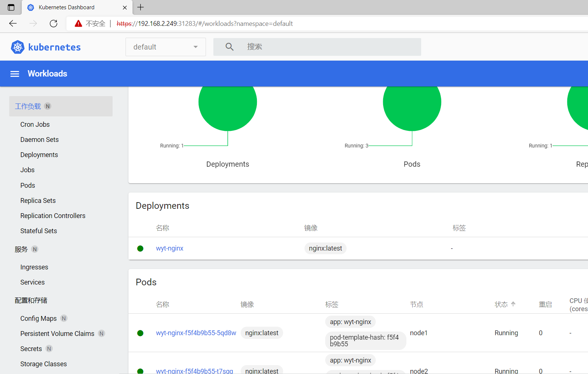588x374 pixels.
Task: Open Stateful Sets in sidebar
Action: (x=39, y=231)
